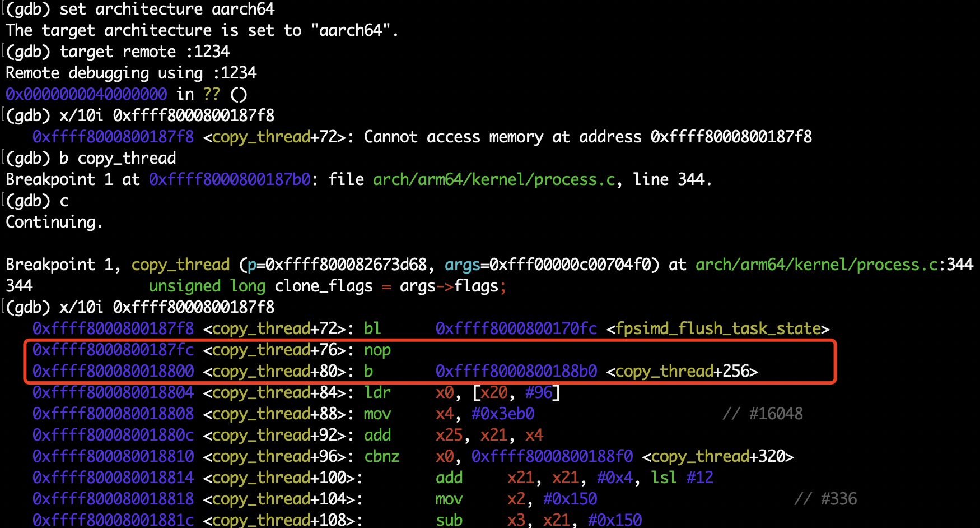Click breakpoint address 0xffff8000800187b0
The width and height of the screenshot is (980, 528).
[230, 179]
